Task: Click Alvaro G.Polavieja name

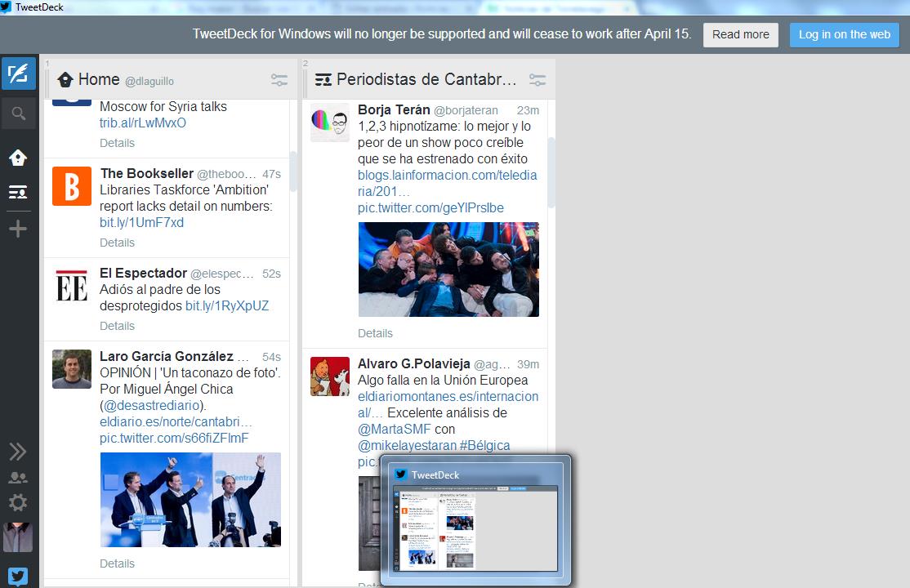Action: coord(414,364)
